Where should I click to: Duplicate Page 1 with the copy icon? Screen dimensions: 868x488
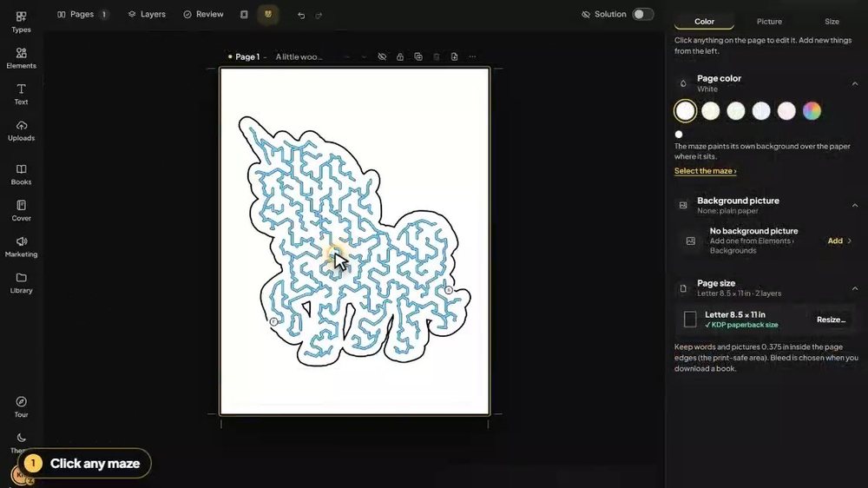[x=418, y=56]
